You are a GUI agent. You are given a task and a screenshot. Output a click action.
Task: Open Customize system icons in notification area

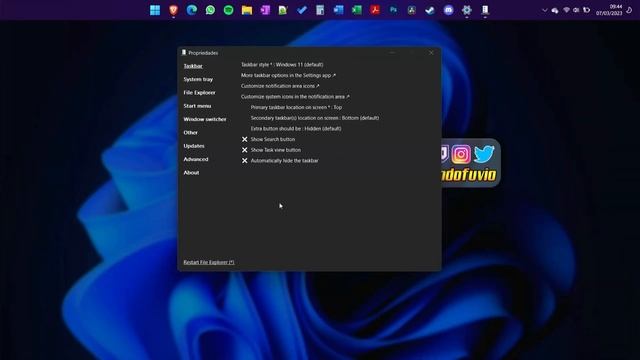point(295,97)
